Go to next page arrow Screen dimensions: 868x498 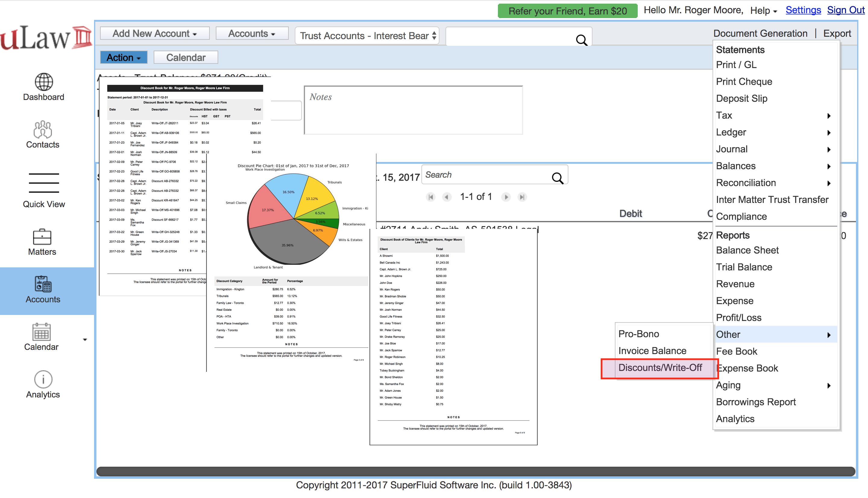click(x=506, y=197)
